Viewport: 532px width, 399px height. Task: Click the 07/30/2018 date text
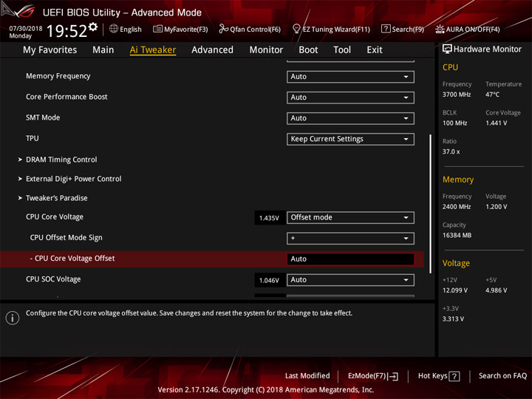point(26,28)
